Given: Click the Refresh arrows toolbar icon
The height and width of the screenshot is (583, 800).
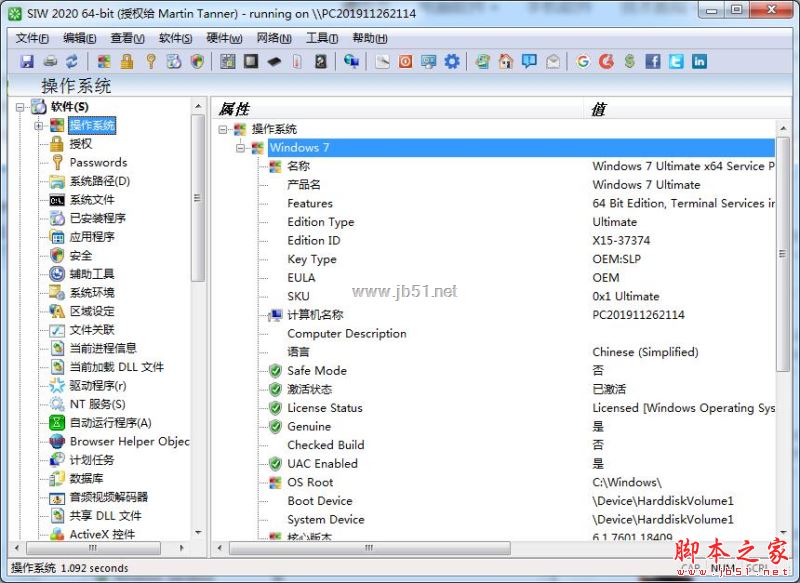Looking at the screenshot, I should click(x=72, y=62).
